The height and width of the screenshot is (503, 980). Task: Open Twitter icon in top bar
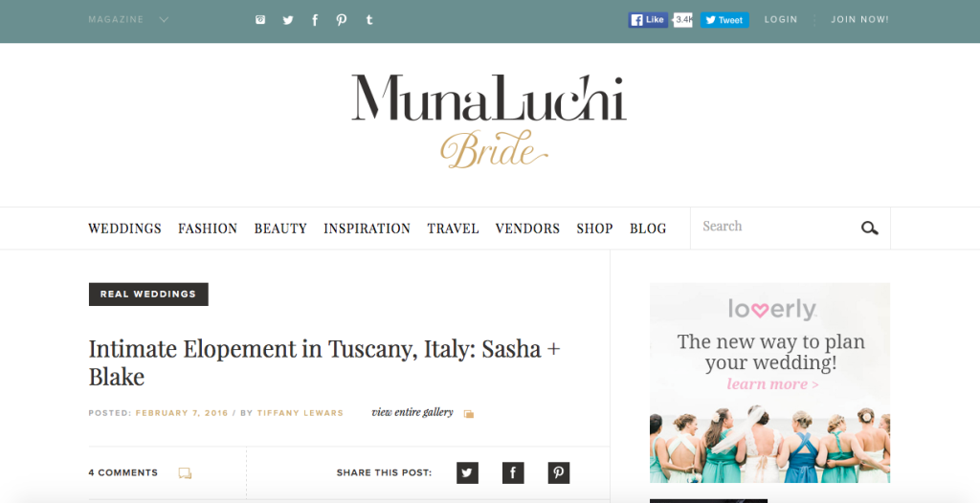click(287, 20)
